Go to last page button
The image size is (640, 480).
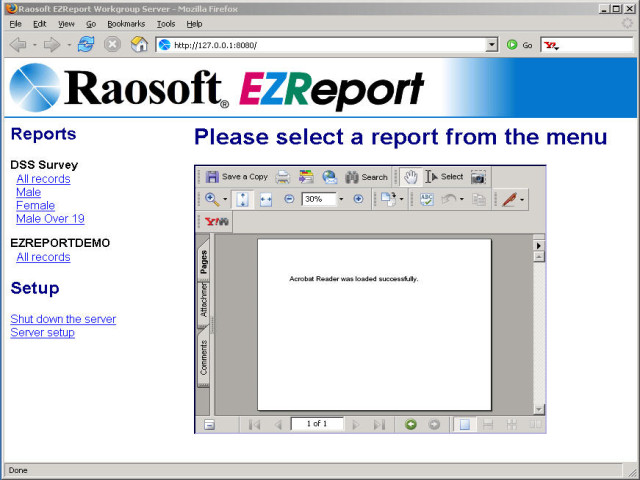379,425
